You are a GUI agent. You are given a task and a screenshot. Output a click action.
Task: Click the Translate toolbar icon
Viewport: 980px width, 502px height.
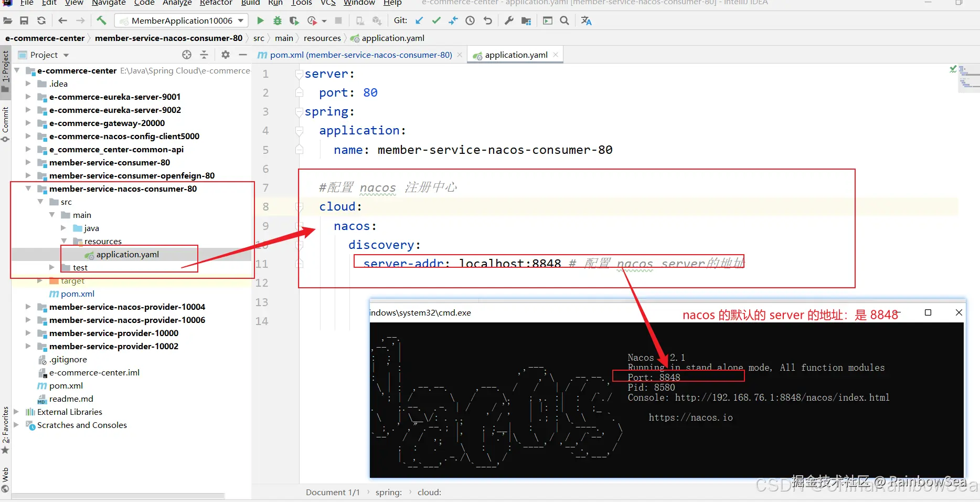(586, 20)
